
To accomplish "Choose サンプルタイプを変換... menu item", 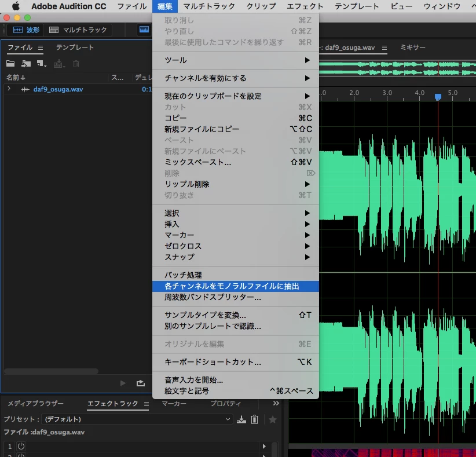I will [236, 315].
